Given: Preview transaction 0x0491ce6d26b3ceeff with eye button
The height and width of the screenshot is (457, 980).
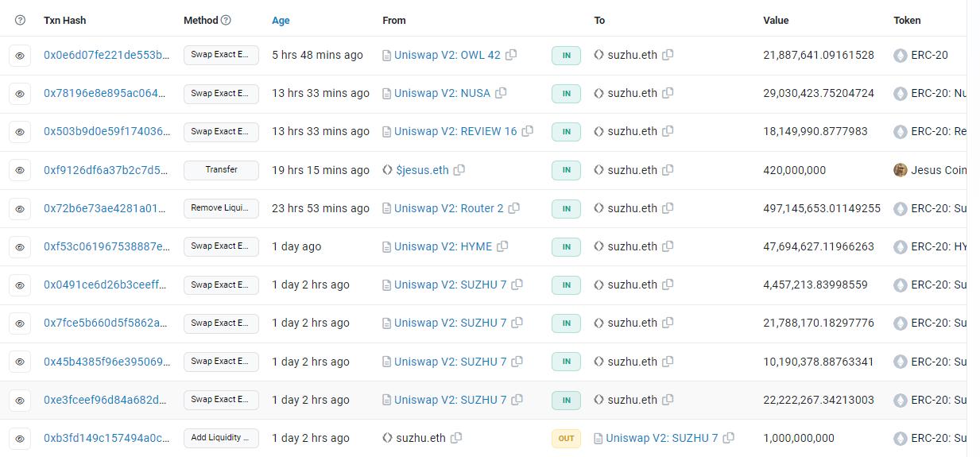Looking at the screenshot, I should pyautogui.click(x=20, y=285).
